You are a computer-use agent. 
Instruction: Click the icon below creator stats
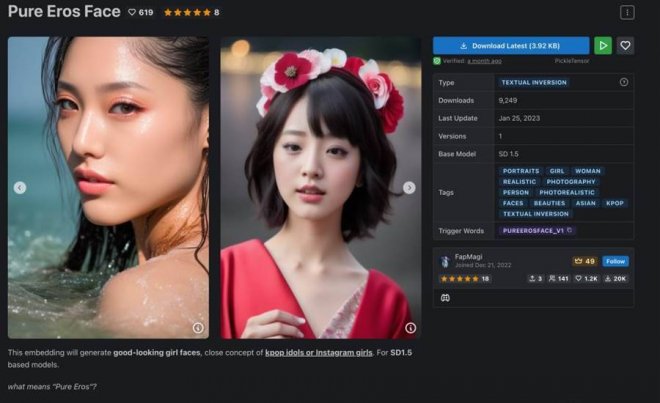point(445,297)
